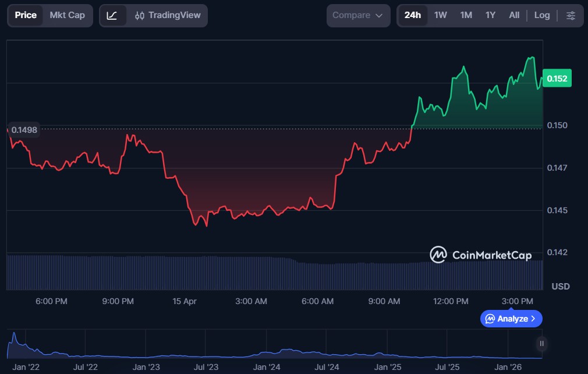Choose the 1M time range

(x=466, y=15)
